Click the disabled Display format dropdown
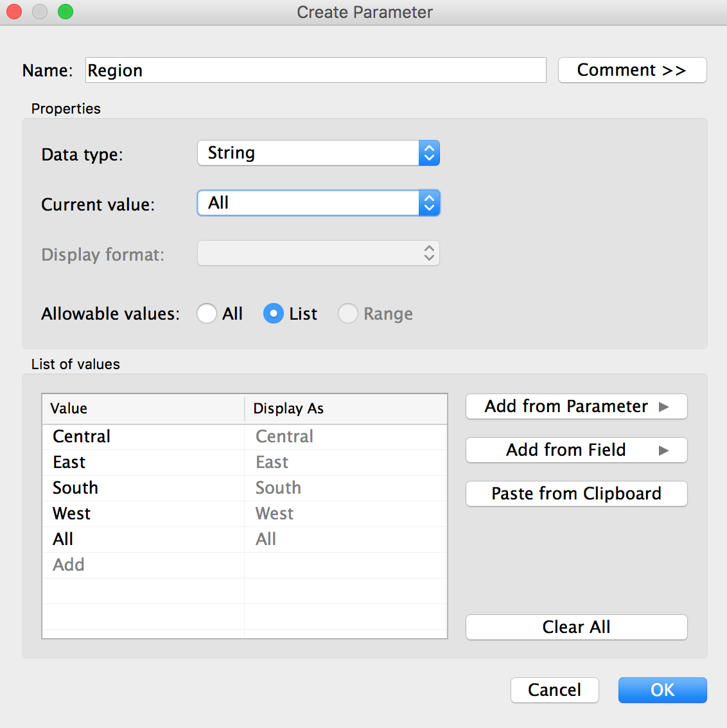This screenshot has width=727, height=728. (x=319, y=254)
